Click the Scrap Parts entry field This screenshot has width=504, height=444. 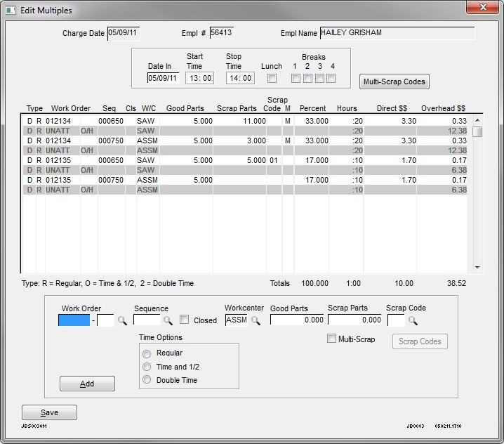click(x=355, y=320)
